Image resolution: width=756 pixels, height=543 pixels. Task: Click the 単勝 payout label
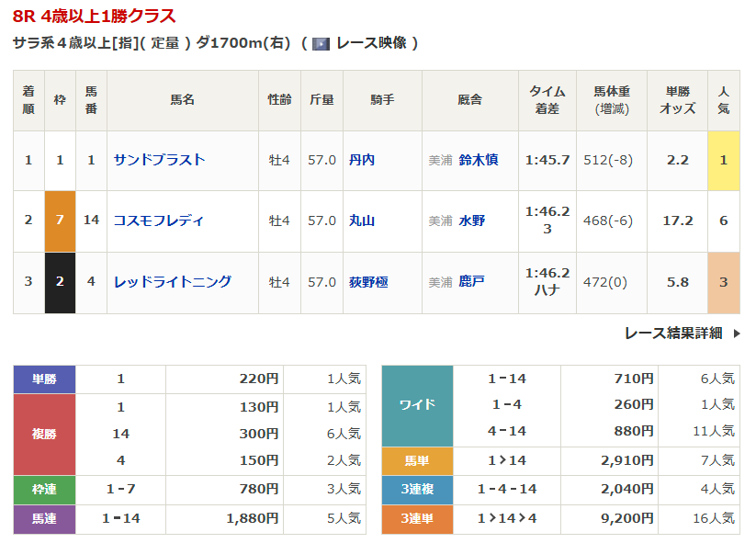pos(44,379)
